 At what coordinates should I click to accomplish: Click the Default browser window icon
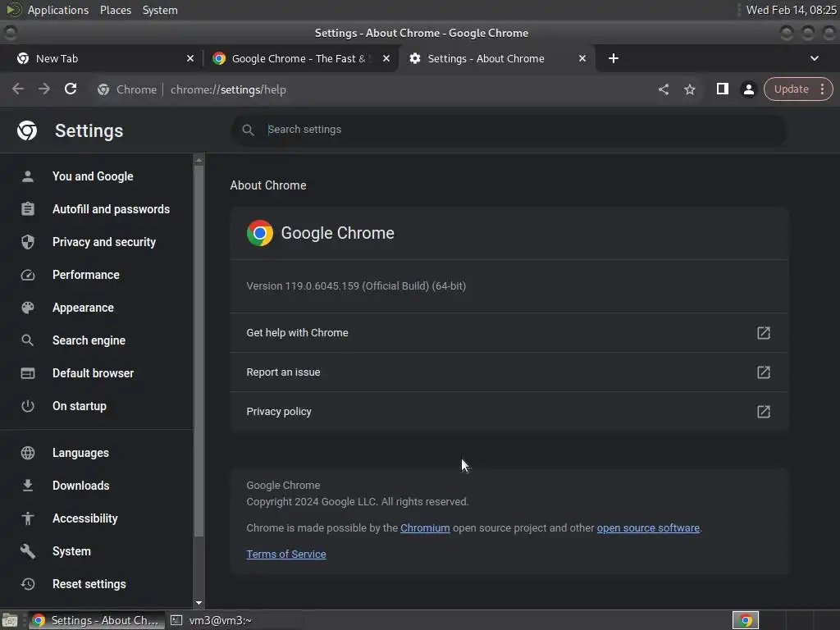click(28, 373)
